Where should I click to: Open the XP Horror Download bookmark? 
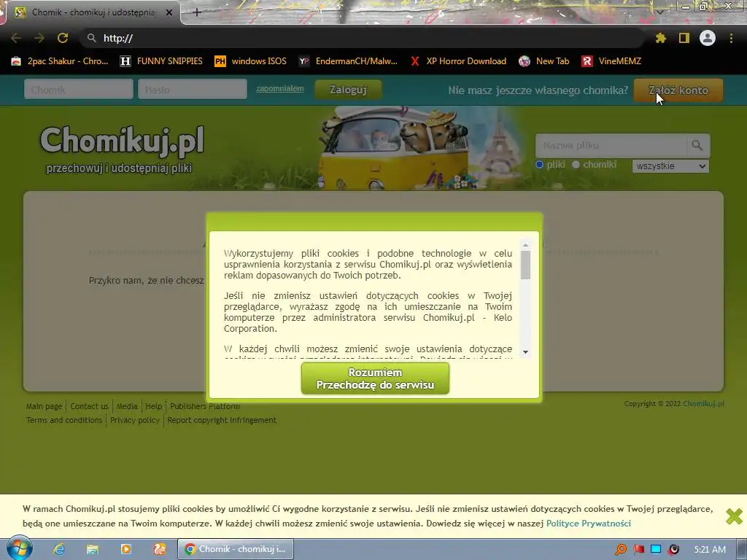point(458,61)
